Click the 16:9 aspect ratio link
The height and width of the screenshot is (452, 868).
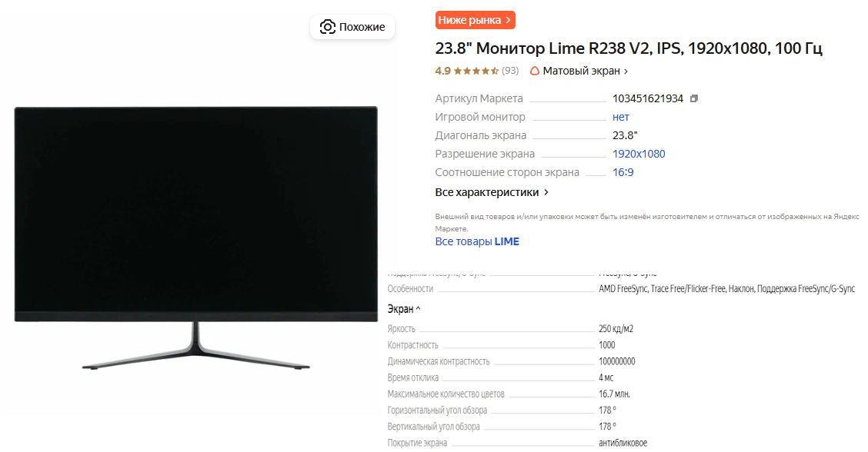click(x=623, y=172)
